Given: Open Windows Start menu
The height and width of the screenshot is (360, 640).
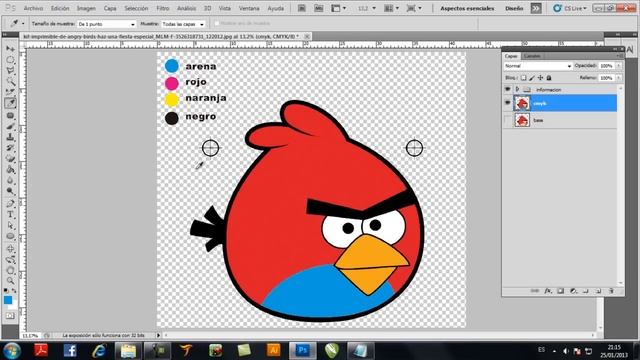Looking at the screenshot, I should tap(12, 351).
